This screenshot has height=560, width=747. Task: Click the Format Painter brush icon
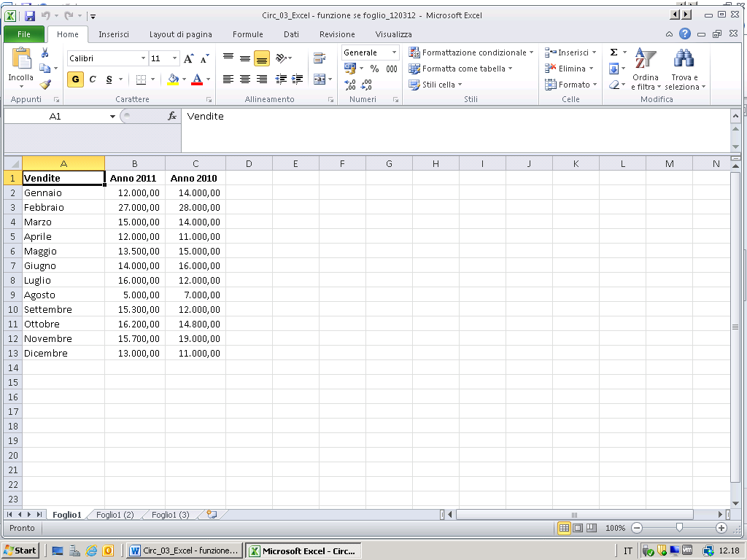pyautogui.click(x=45, y=85)
